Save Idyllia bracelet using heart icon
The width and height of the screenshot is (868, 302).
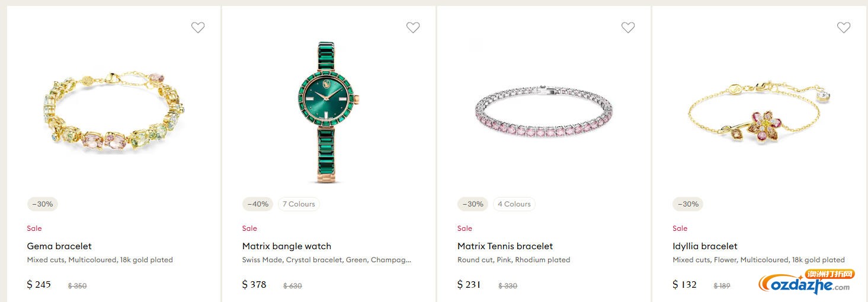(844, 27)
